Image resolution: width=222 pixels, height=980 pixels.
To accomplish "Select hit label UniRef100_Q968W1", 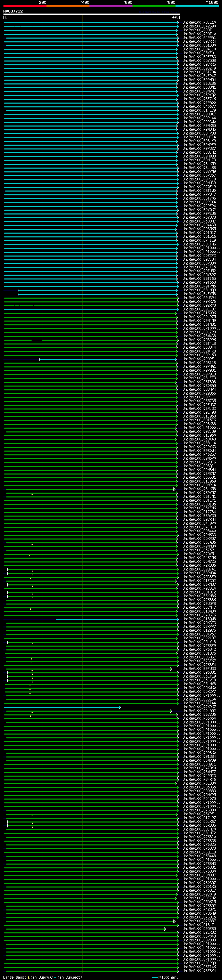I will pos(199,672).
